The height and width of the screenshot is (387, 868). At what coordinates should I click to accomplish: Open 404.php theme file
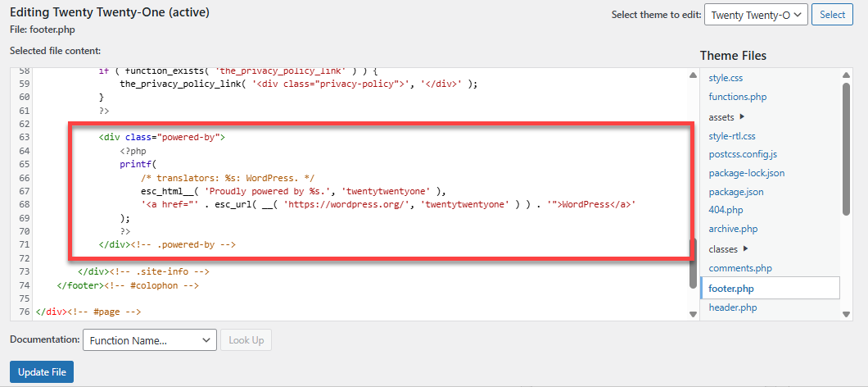coord(726,211)
